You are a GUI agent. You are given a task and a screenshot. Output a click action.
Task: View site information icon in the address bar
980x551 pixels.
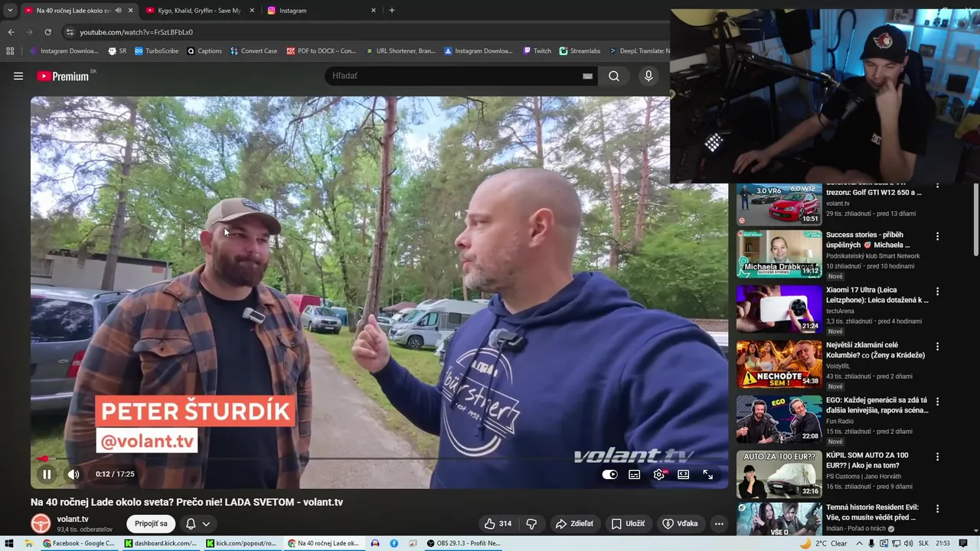pyautogui.click(x=70, y=32)
